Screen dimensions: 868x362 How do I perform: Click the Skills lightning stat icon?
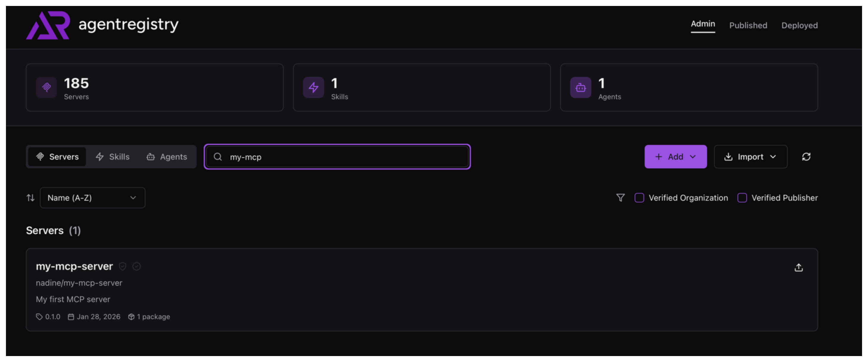(313, 88)
